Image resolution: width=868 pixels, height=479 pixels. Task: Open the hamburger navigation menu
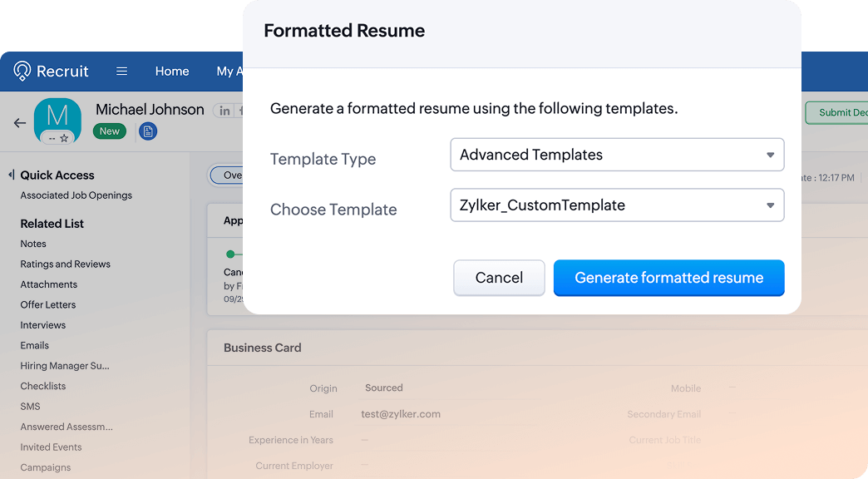coord(121,72)
